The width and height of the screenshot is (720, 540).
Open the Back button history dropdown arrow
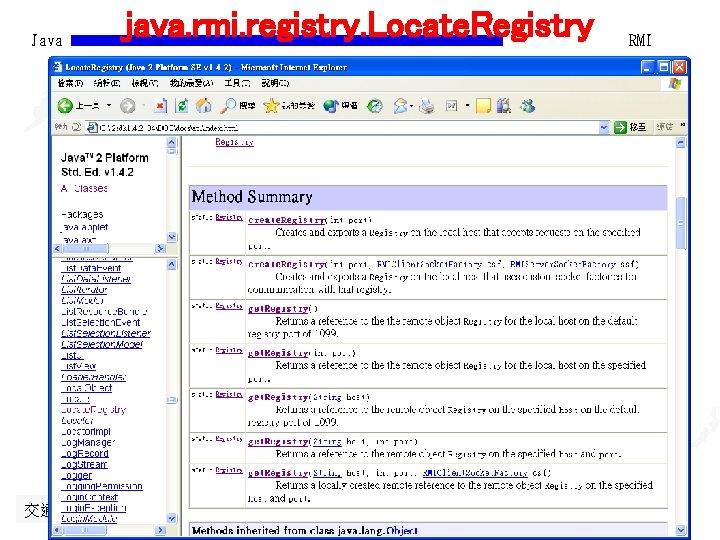109,106
